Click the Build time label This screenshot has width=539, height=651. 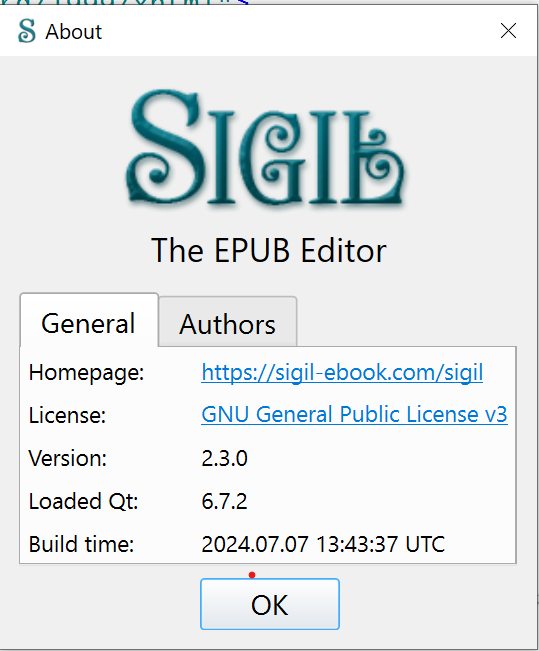point(81,544)
